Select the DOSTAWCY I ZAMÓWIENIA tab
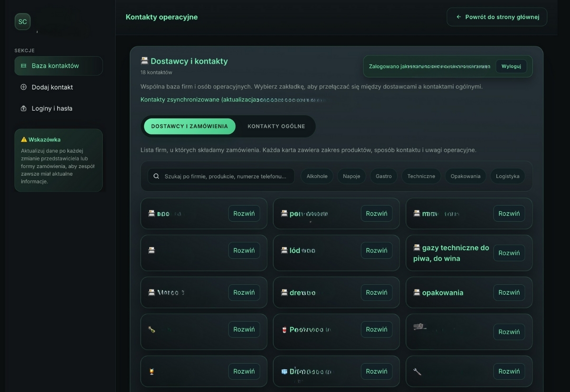Screen dimensions: 570x392 190,126
